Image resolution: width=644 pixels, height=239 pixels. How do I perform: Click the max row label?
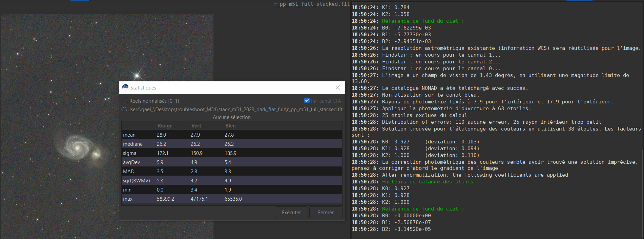tap(128, 199)
